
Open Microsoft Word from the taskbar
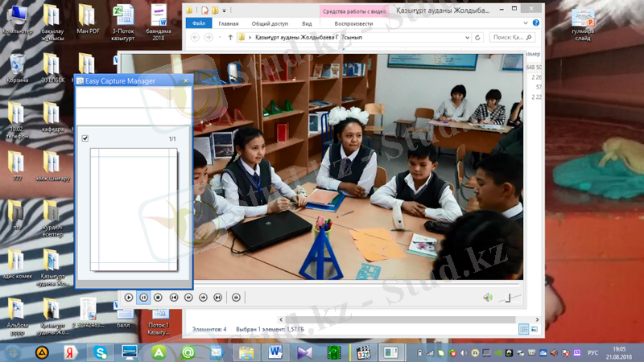(x=275, y=352)
